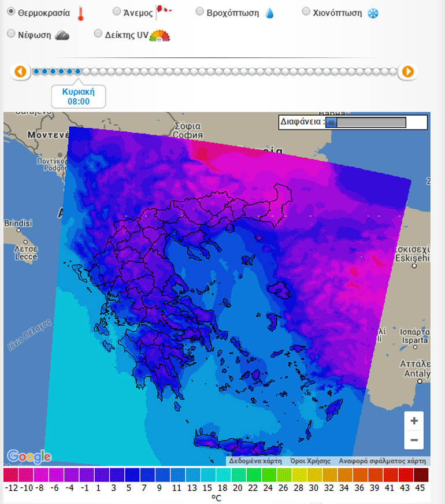Zoom out the map with minus button
The image size is (445, 504).
point(414,440)
